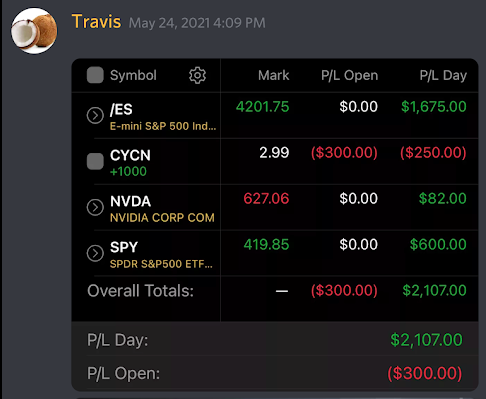Click the NVIDIA CORP COM description
Viewport: 486px width, 399px height.
coord(162,218)
